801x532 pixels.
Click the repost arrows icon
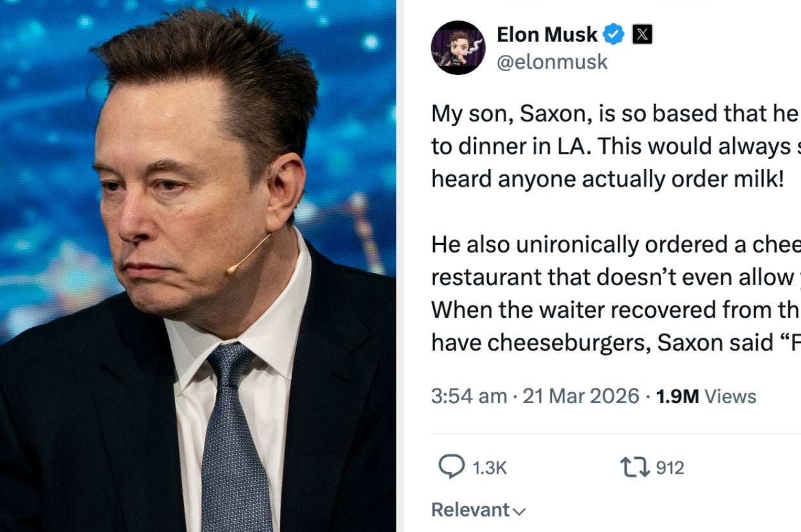coord(634,467)
